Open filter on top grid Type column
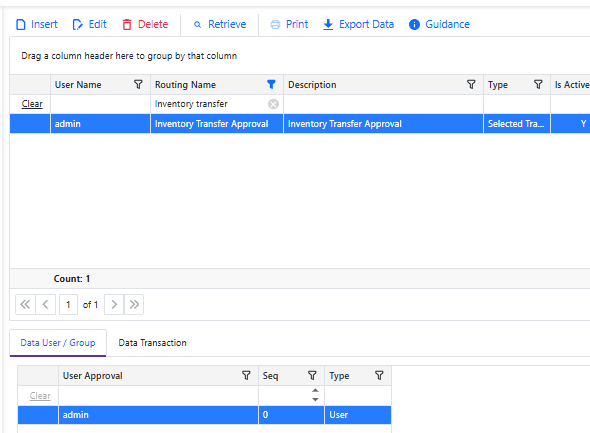The width and height of the screenshot is (590, 433). click(538, 84)
